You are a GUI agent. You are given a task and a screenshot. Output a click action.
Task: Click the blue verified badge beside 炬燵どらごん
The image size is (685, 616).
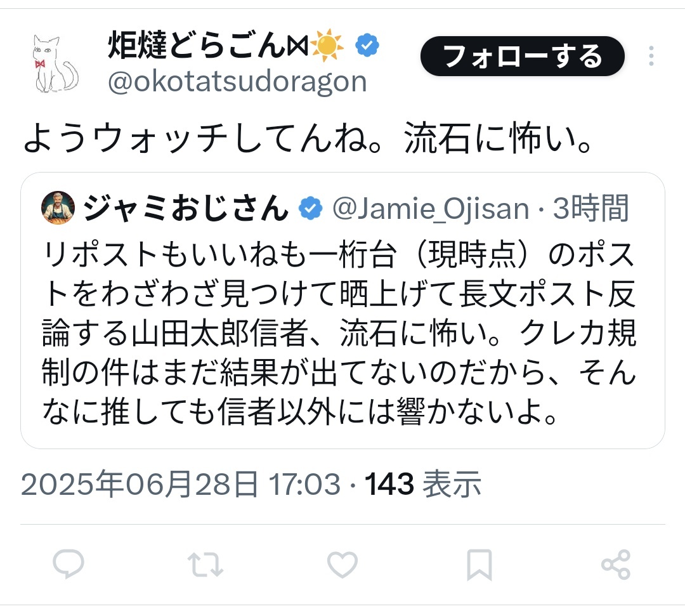click(367, 45)
